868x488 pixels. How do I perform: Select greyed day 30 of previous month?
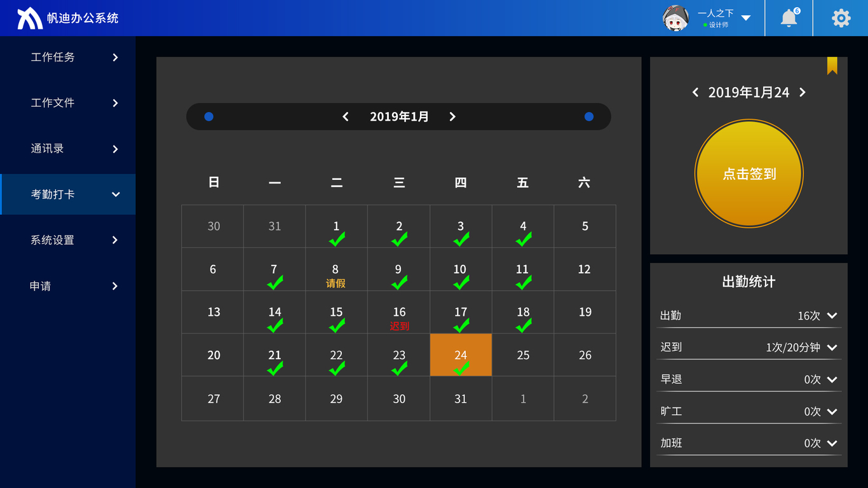coord(214,226)
